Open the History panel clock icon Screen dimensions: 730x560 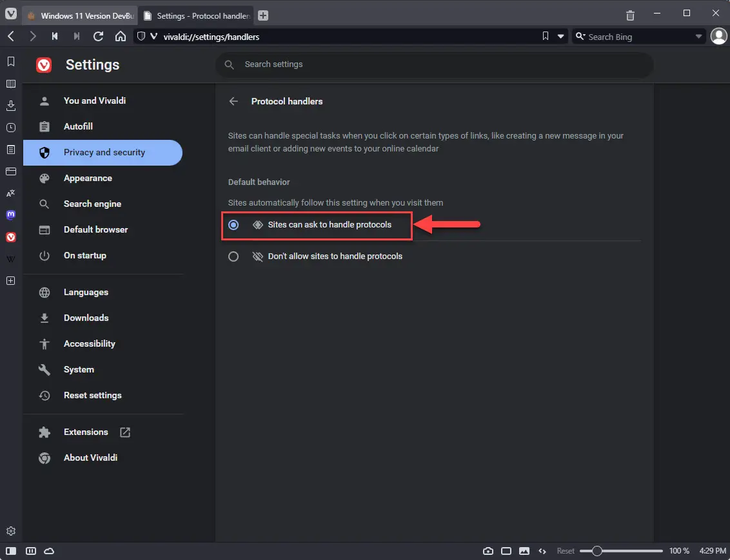[11, 128]
